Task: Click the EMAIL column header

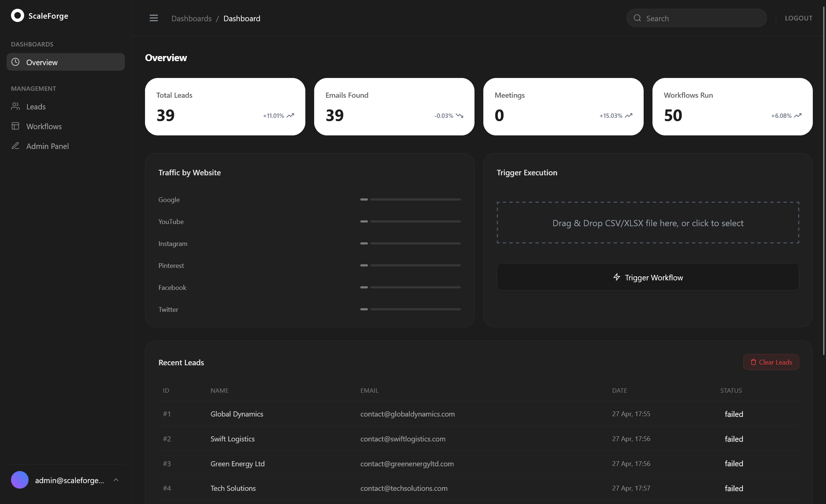Action: click(x=369, y=391)
